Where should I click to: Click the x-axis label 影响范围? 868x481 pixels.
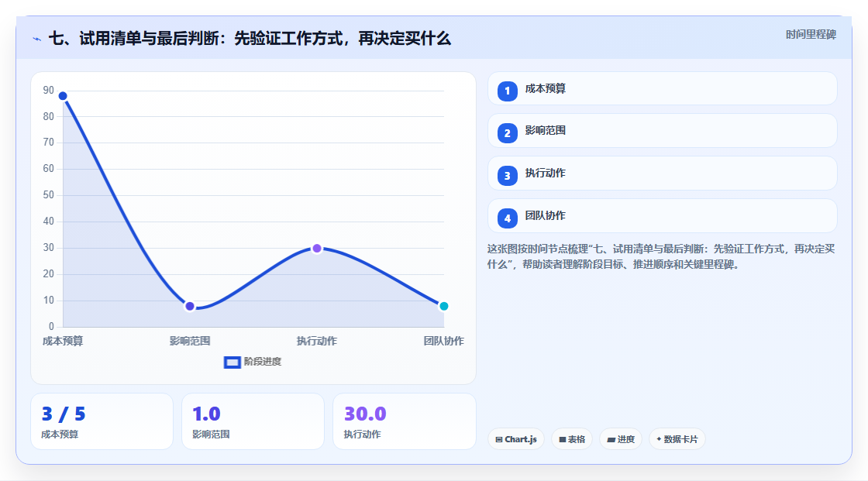190,341
